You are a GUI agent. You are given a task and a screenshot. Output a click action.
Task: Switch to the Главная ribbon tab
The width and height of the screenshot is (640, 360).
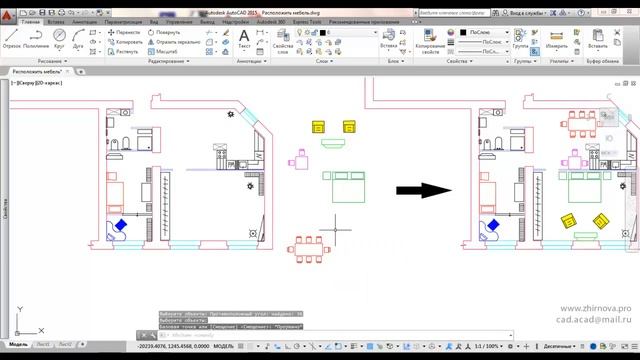coord(31,22)
